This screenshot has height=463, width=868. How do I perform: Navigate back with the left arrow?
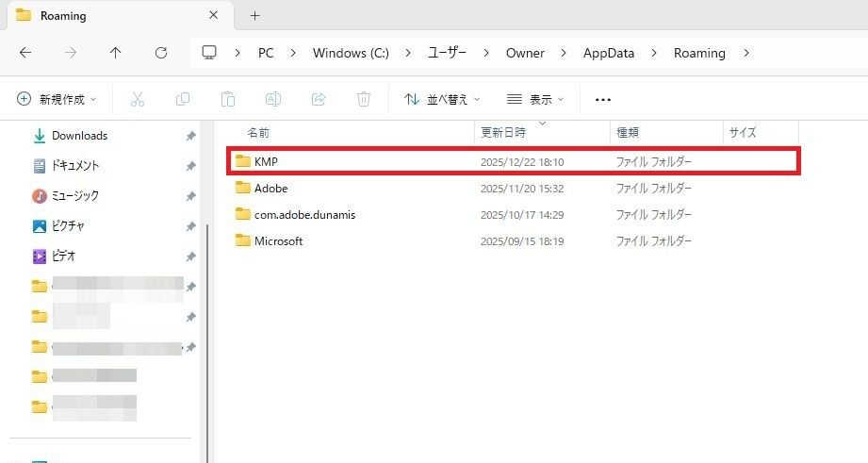point(25,53)
